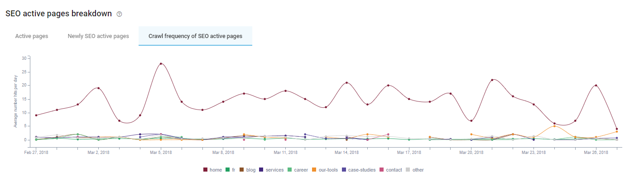Image resolution: width=644 pixels, height=182 pixels.
Task: Click the SEO active pages breakdown heading
Action: [58, 14]
